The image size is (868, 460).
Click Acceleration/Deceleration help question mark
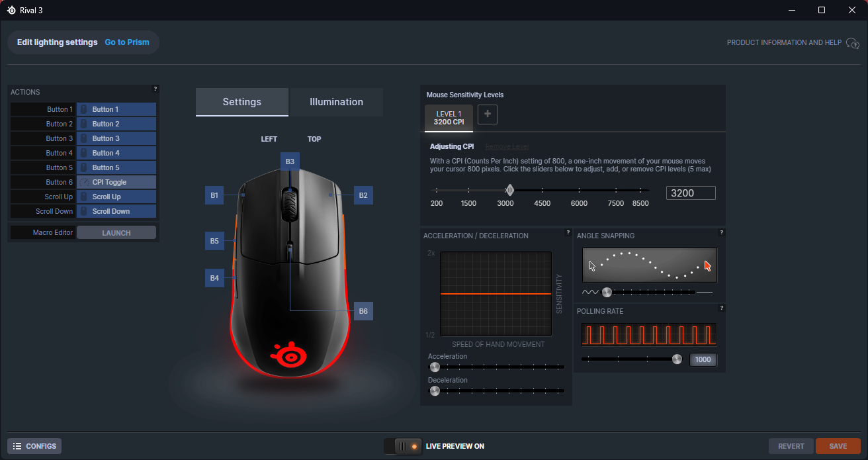point(568,232)
